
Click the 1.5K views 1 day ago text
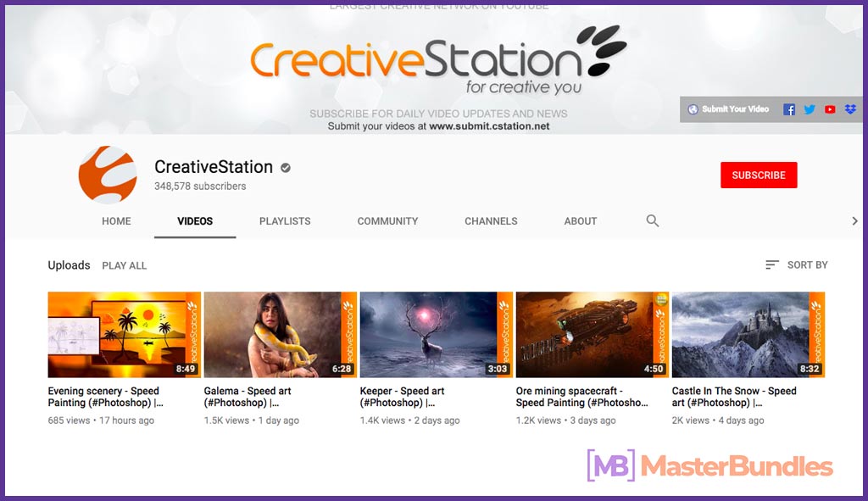251,420
